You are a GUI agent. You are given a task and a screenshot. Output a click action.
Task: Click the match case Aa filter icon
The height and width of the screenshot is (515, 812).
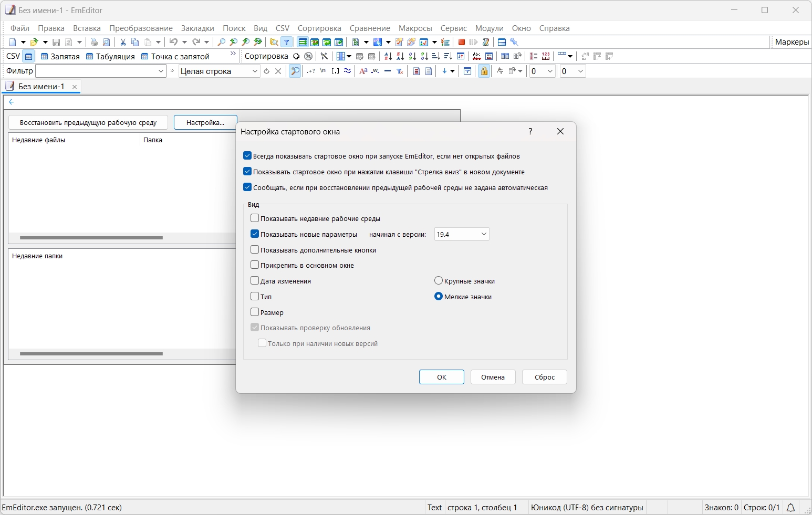[363, 71]
